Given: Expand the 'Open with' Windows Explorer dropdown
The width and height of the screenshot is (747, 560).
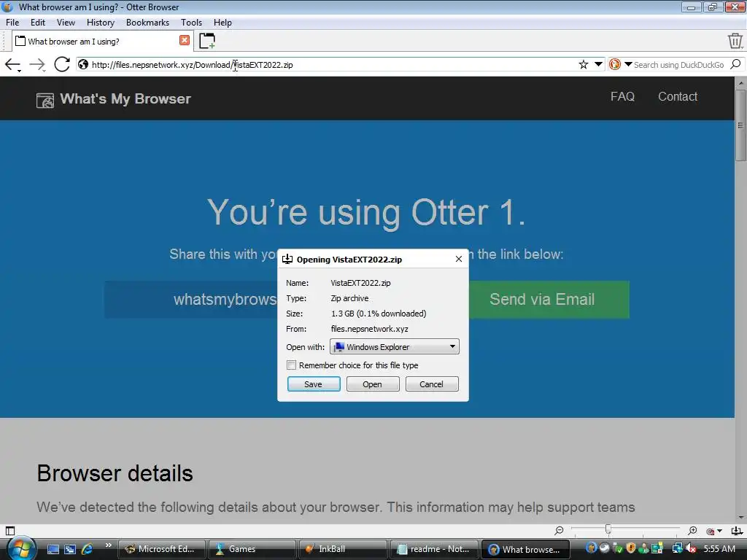Looking at the screenshot, I should click(395, 346).
